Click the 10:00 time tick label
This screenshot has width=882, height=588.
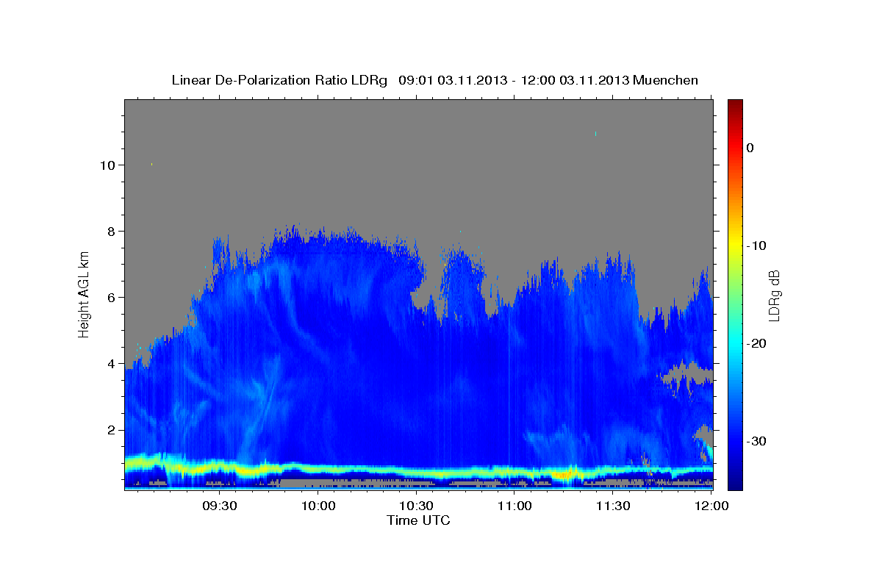(x=318, y=506)
